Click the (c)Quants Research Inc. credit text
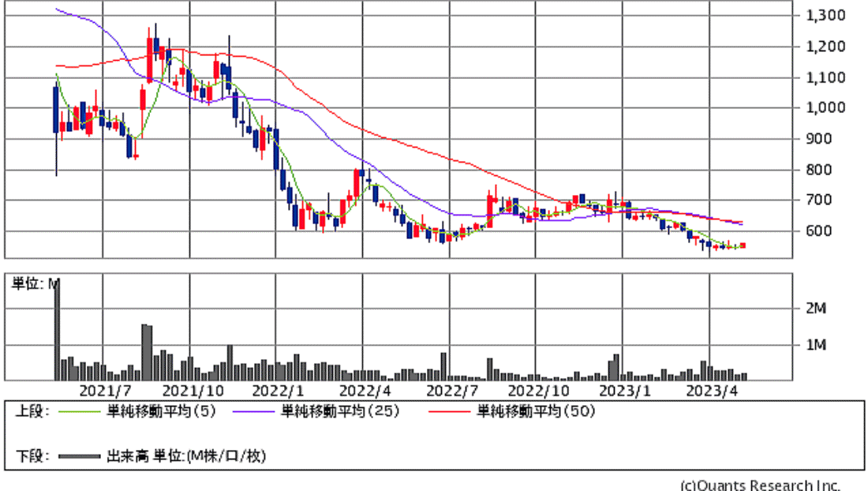 pos(759,485)
